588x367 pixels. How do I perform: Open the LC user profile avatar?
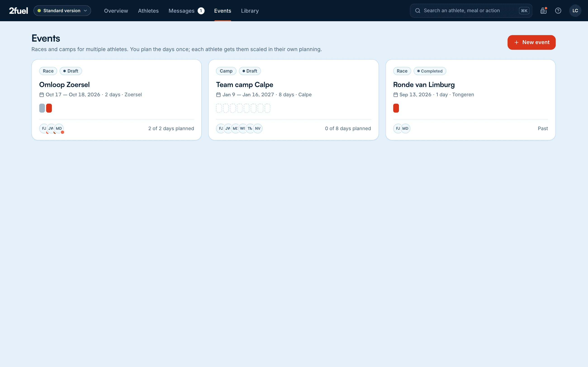575,11
